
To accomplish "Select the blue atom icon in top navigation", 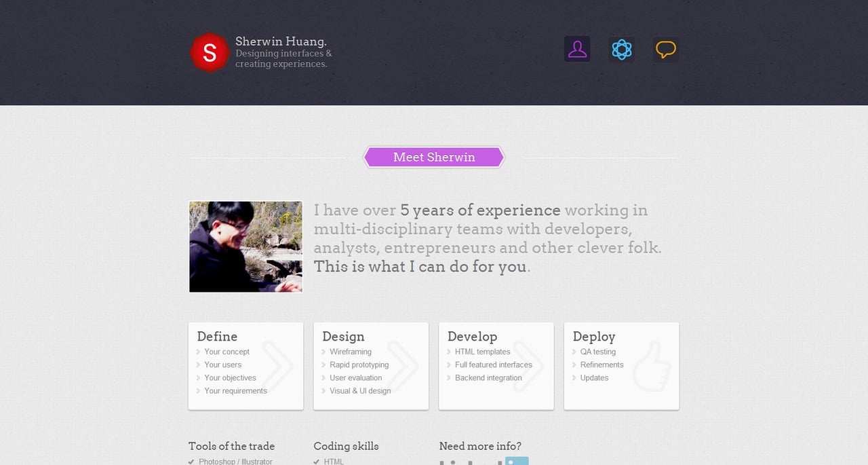I will point(621,48).
